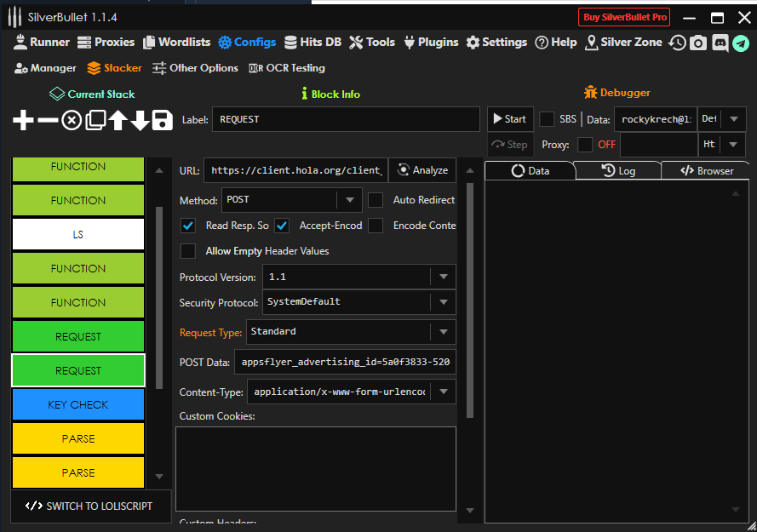Move the selected block down with arrow icon
Image resolution: width=757 pixels, height=532 pixels.
[140, 121]
